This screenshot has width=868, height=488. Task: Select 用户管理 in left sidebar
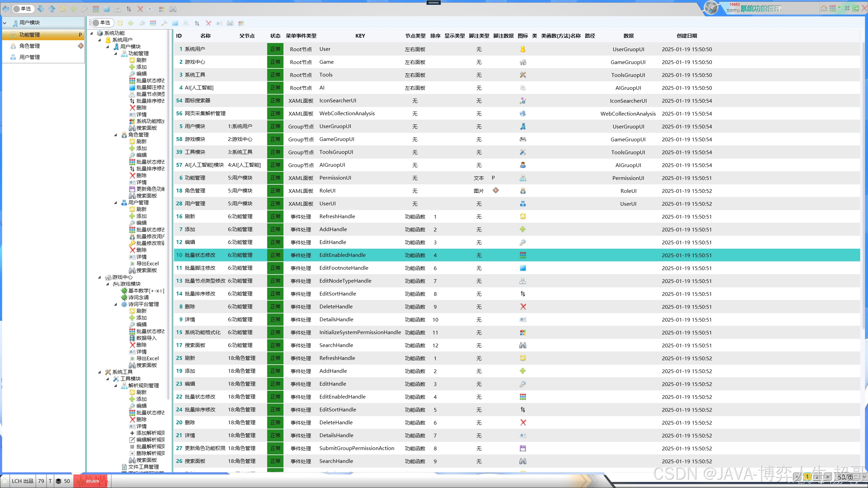pyautogui.click(x=29, y=57)
